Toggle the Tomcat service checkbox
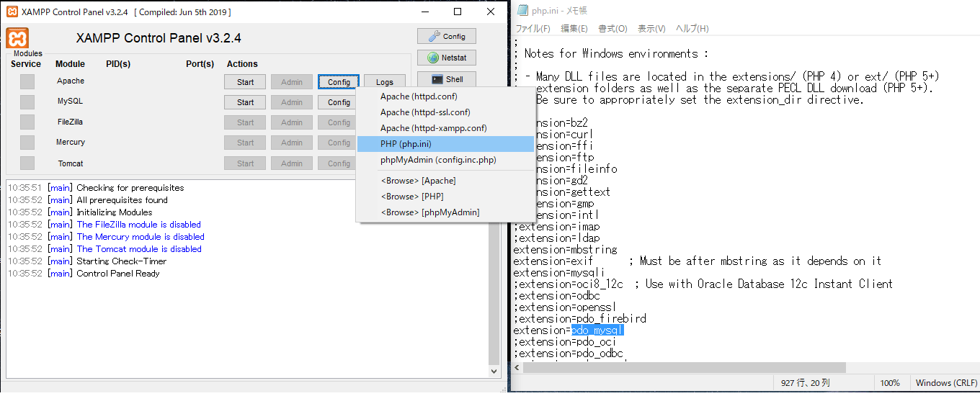Screen dimensions: 980x396 point(27,163)
